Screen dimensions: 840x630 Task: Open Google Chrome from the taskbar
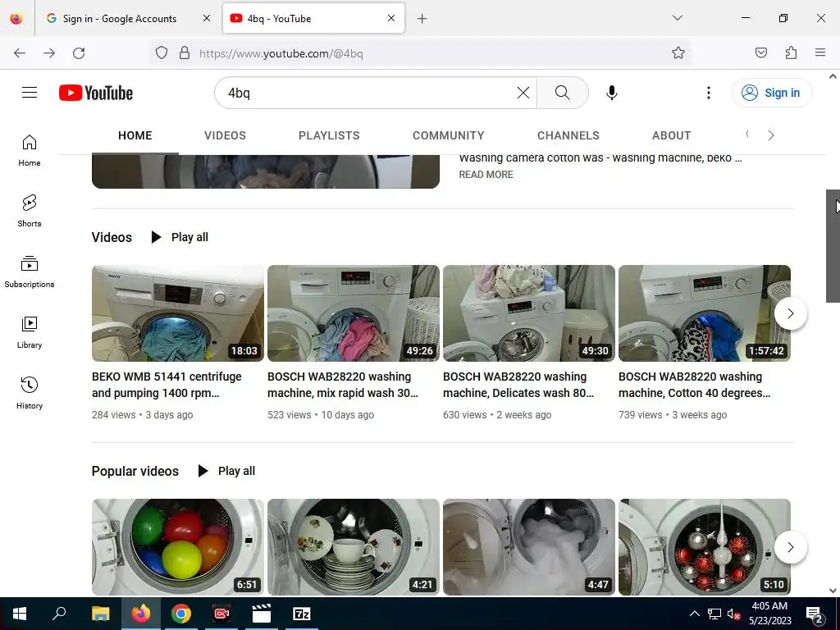(x=181, y=614)
